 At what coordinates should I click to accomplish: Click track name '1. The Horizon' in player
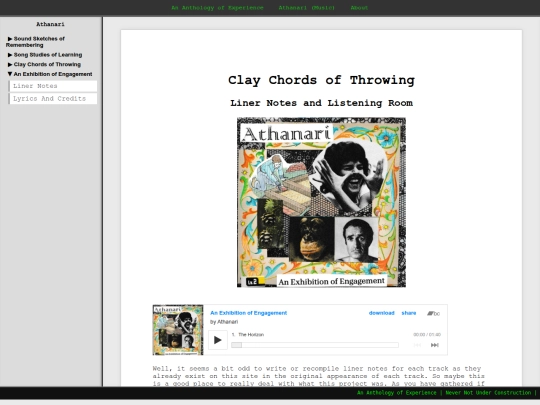click(248, 335)
